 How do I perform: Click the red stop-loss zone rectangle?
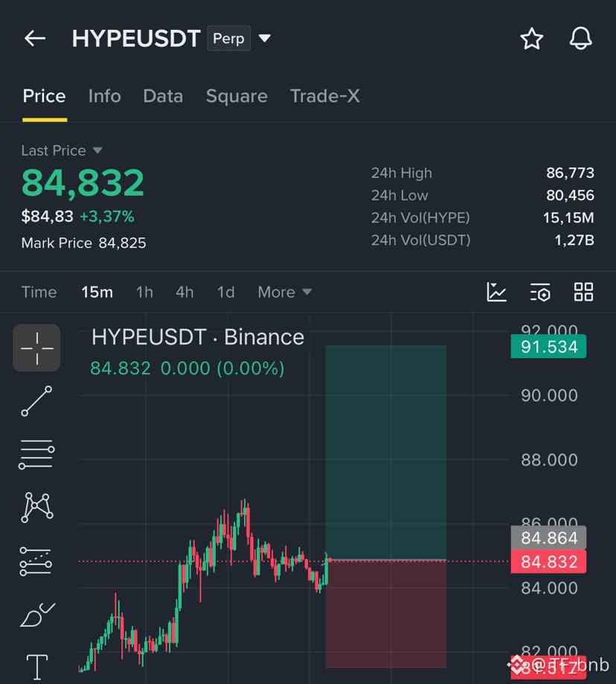point(386,614)
